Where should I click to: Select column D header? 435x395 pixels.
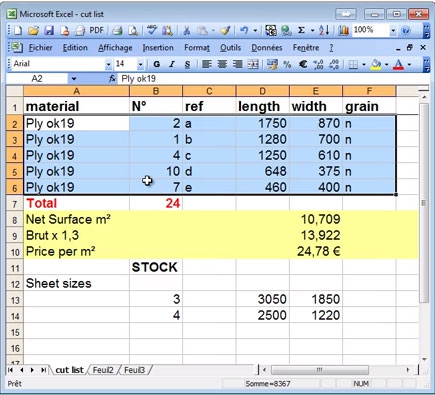point(263,91)
